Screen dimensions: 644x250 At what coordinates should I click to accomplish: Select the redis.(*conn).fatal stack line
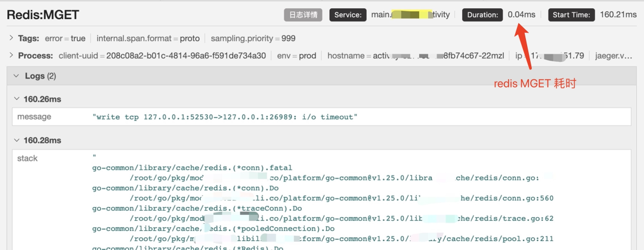(192, 168)
